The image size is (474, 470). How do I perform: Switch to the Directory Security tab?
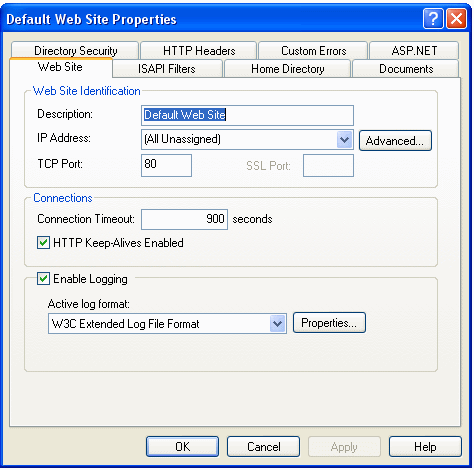75,51
